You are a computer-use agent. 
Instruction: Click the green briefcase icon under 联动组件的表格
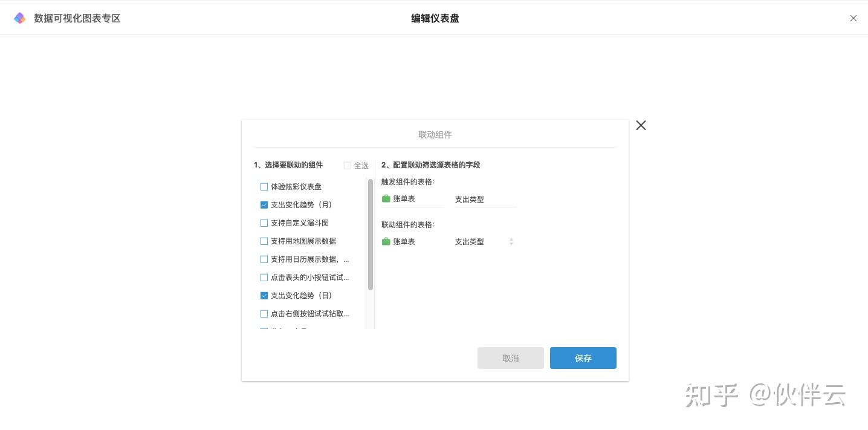click(x=386, y=242)
